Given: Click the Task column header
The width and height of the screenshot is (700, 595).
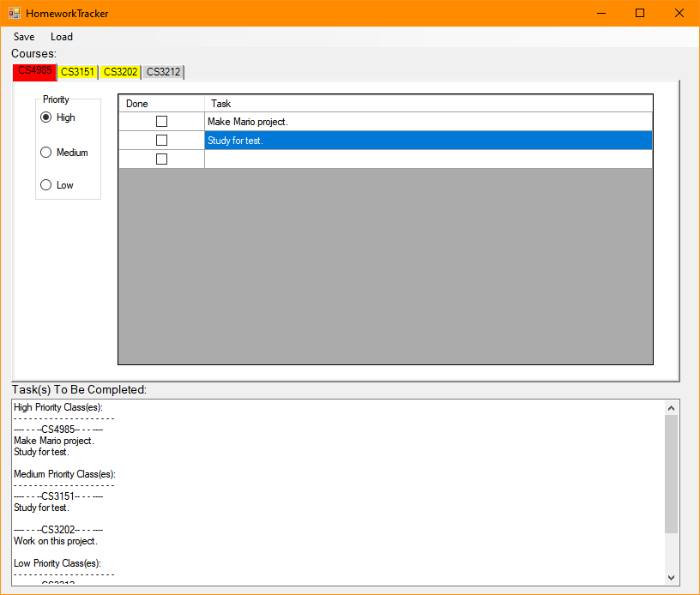Looking at the screenshot, I should click(x=429, y=104).
